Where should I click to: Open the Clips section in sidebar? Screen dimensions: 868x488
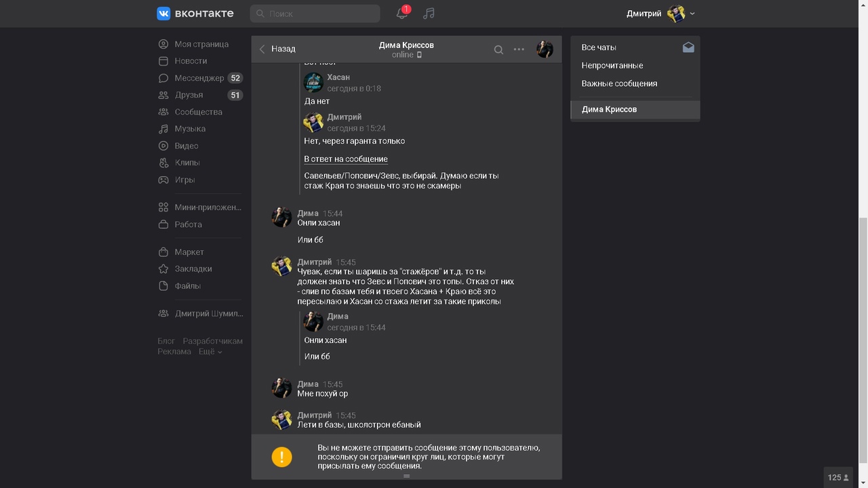pos(187,163)
